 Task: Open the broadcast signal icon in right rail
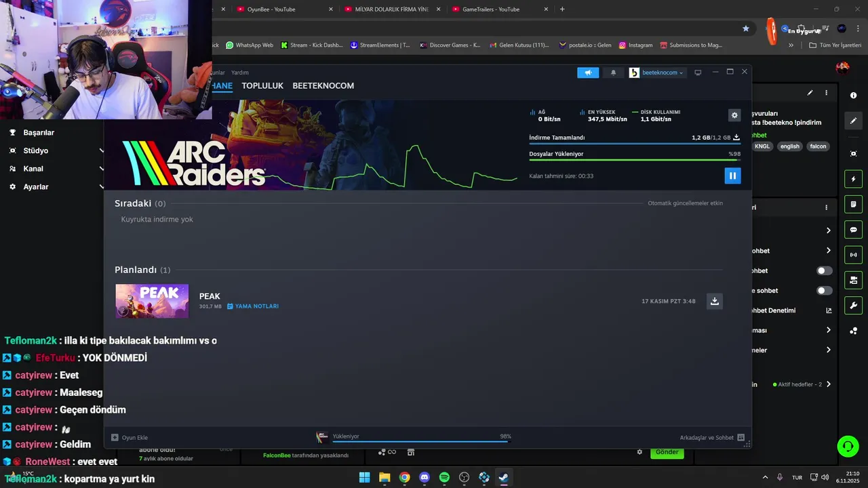854,255
